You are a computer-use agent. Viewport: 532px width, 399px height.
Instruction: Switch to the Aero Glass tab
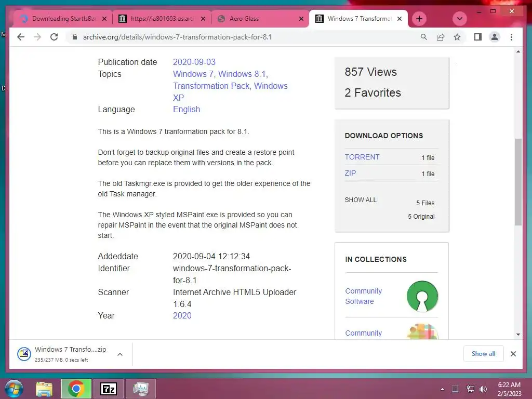(260, 19)
